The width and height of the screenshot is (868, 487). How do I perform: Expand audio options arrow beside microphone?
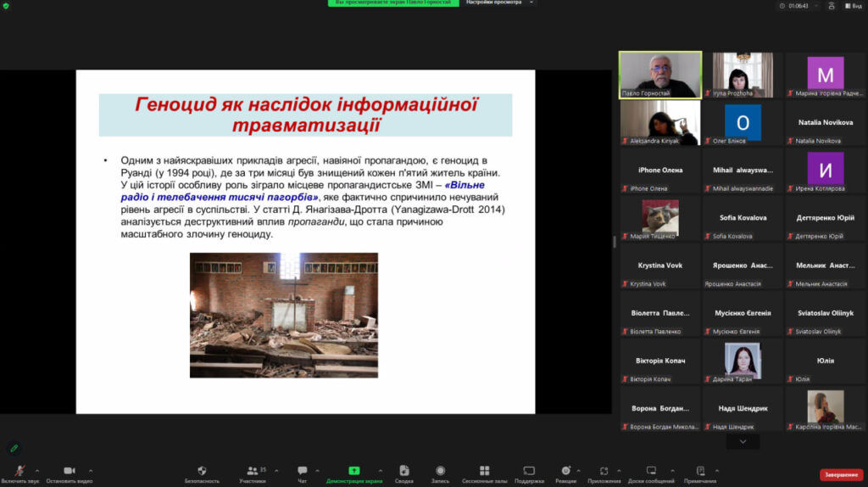(36, 470)
